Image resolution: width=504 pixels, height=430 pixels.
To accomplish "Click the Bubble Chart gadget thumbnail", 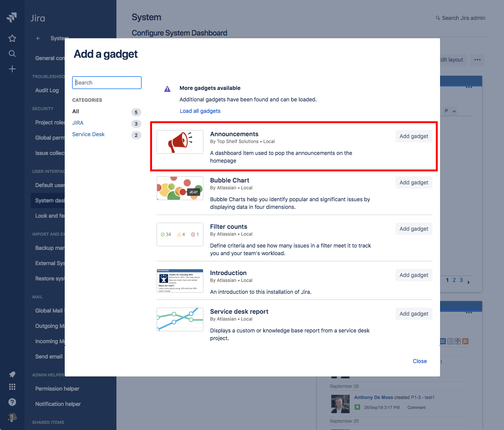I will (x=180, y=188).
